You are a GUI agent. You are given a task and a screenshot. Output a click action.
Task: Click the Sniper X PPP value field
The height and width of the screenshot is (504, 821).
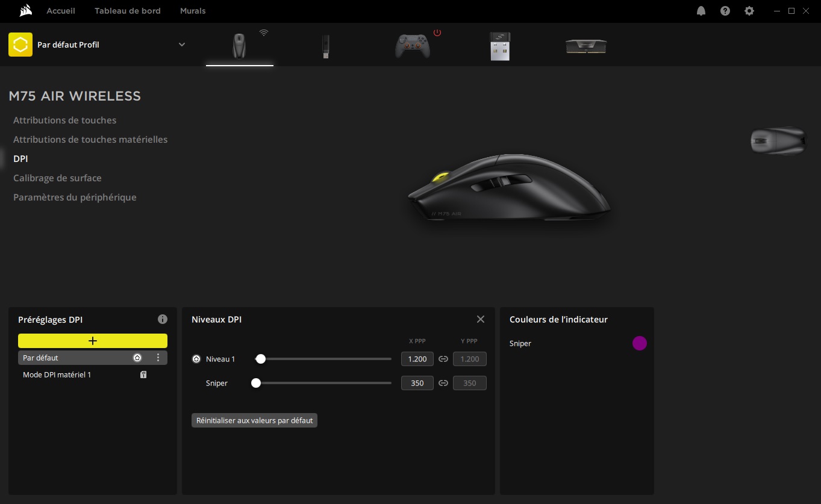pos(417,383)
